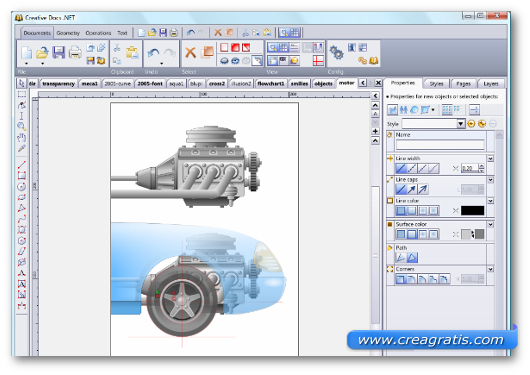Select the third Line caps arrow style

tap(423, 189)
